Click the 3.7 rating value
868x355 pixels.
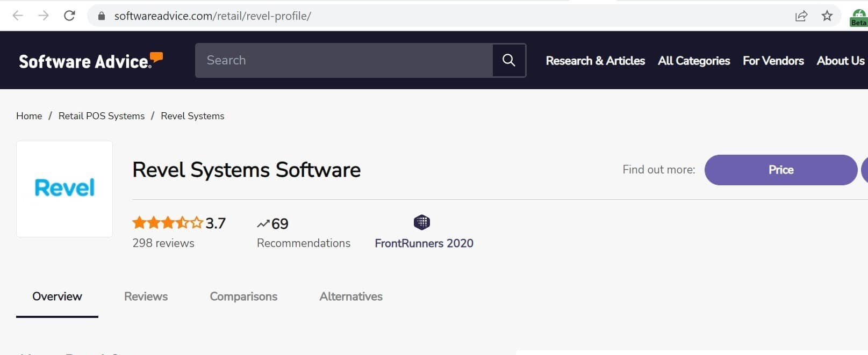click(216, 223)
